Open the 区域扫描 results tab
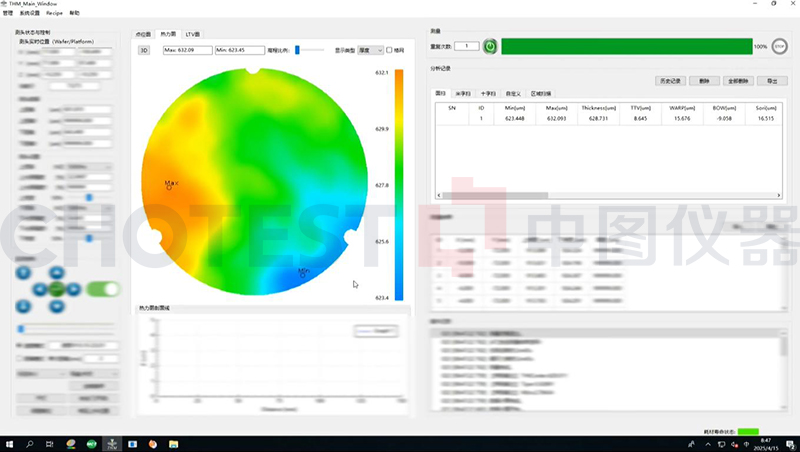800x452 pixels. coord(541,94)
